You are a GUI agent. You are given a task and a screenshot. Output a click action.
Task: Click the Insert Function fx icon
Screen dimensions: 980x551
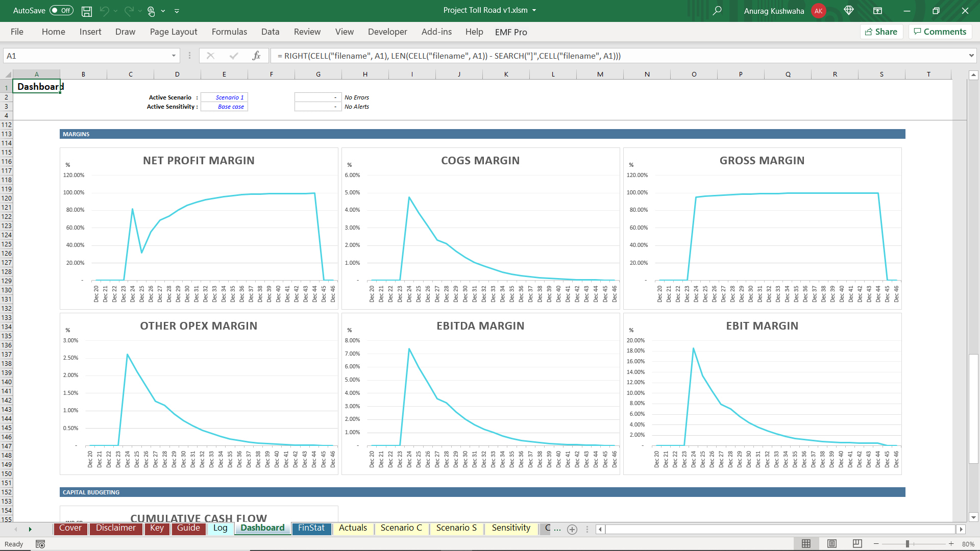coord(256,56)
